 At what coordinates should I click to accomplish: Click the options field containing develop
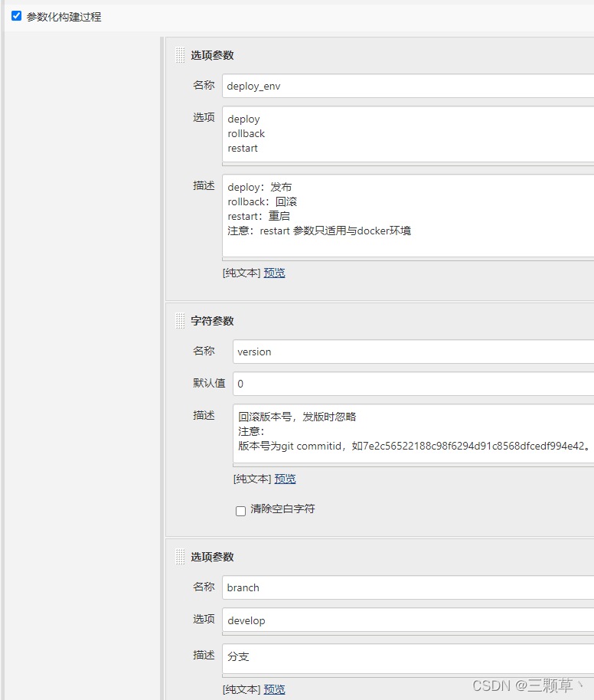[x=408, y=620]
